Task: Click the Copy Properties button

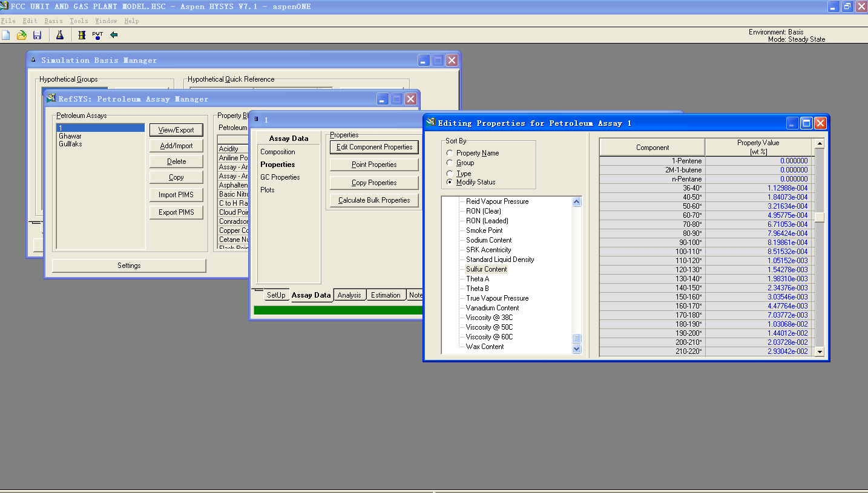Action: point(374,183)
